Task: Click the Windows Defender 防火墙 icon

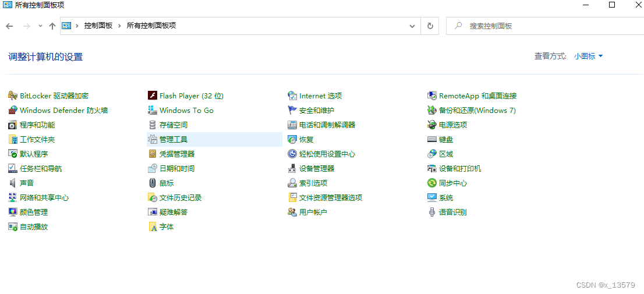Action: [13, 111]
